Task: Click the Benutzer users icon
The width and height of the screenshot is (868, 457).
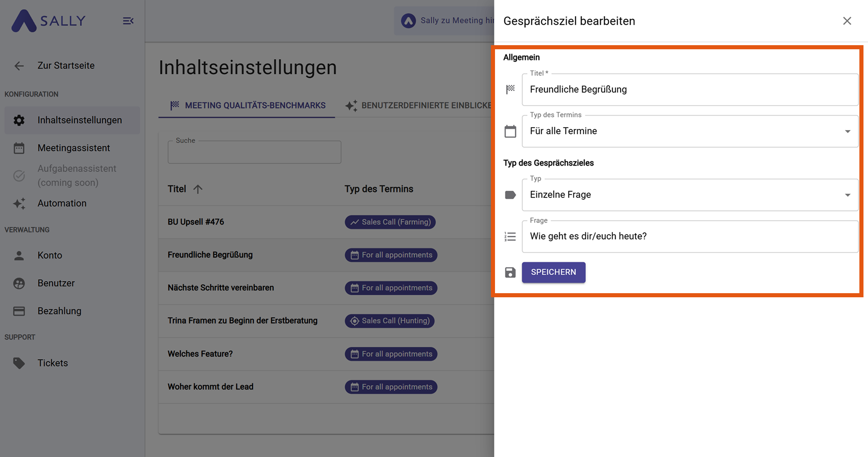Action: click(x=19, y=283)
